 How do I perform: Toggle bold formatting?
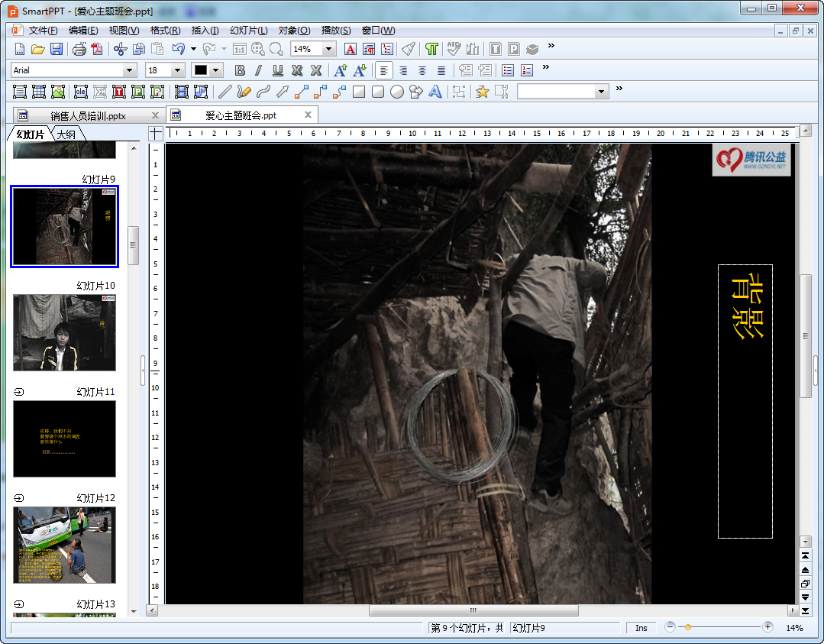click(240, 70)
